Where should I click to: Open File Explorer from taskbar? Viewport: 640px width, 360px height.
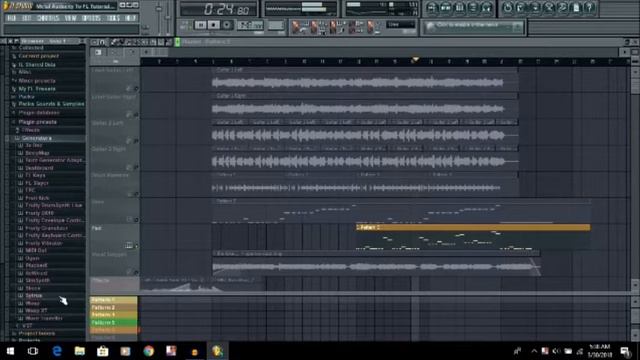point(80,351)
